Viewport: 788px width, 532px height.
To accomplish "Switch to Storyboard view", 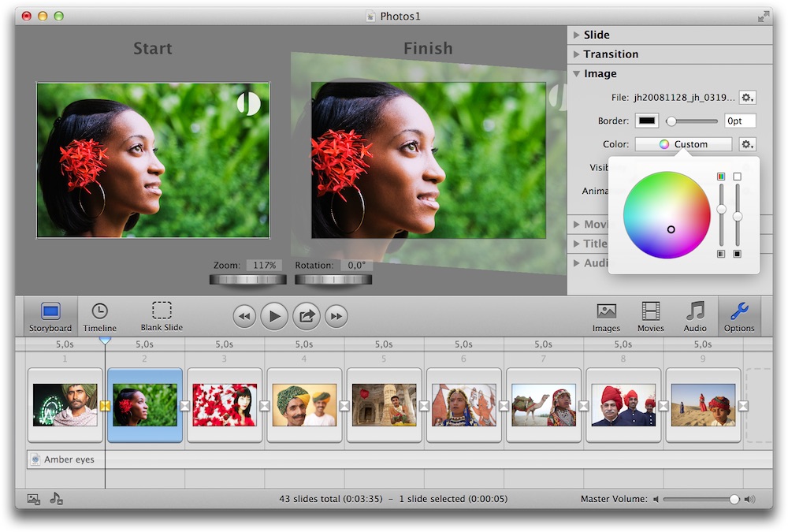I will [x=50, y=317].
